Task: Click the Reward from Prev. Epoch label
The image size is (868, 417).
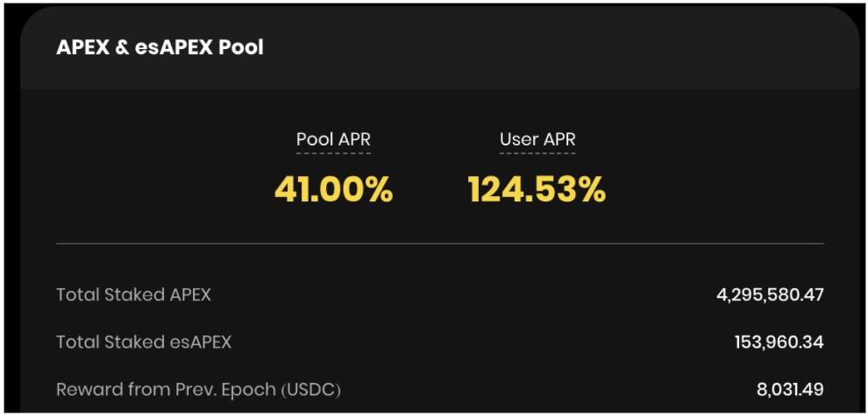Action: pyautogui.click(x=198, y=389)
